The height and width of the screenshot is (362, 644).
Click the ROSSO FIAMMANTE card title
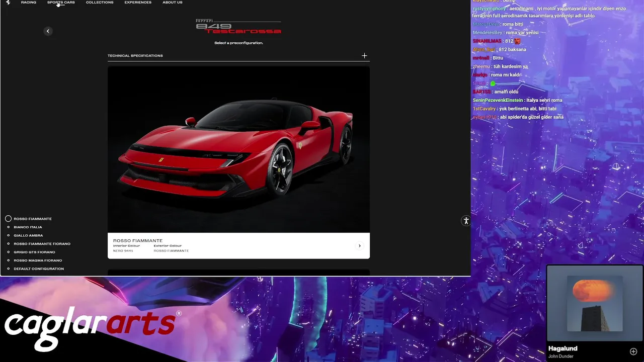click(138, 241)
